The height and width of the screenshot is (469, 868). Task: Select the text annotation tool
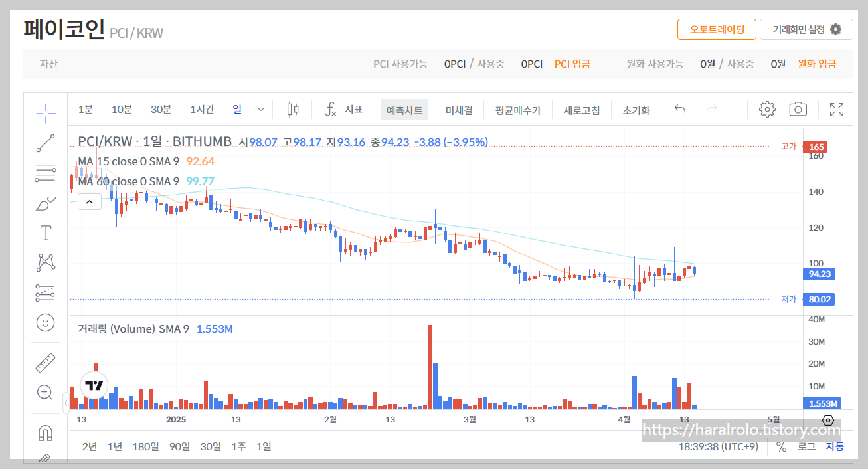click(45, 233)
